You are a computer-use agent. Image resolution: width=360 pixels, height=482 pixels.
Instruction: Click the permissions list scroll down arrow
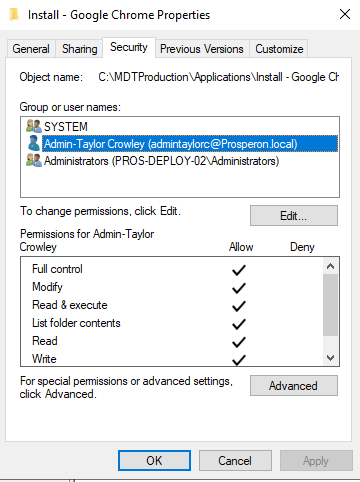(x=330, y=358)
